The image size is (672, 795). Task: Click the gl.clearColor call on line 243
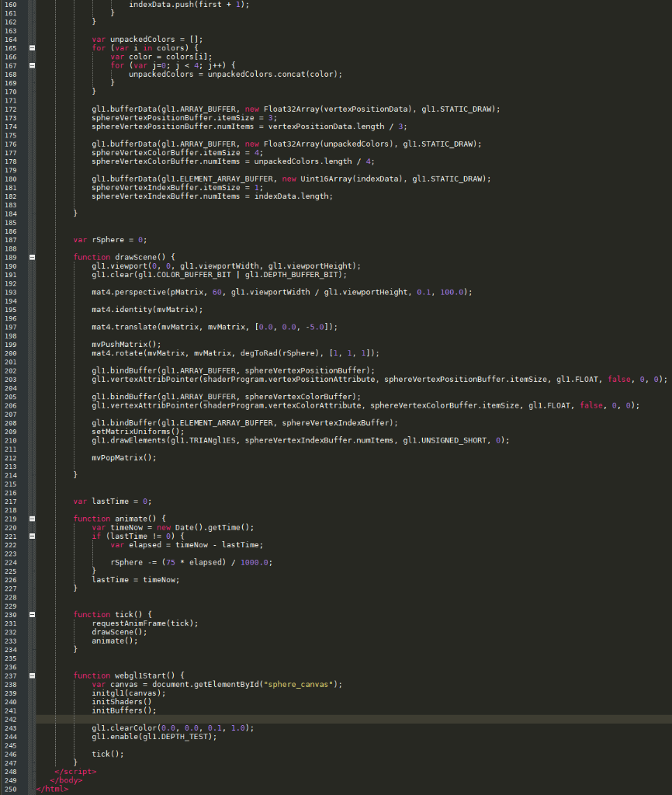click(x=124, y=727)
